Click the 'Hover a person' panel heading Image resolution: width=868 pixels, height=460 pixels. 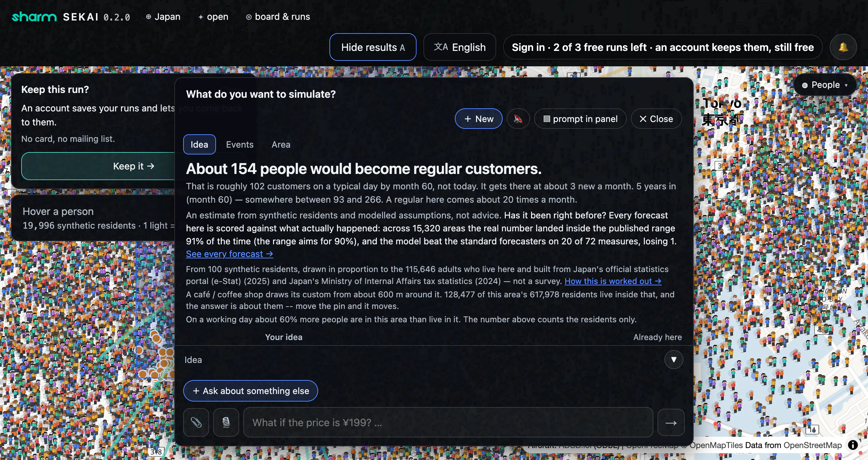point(58,212)
